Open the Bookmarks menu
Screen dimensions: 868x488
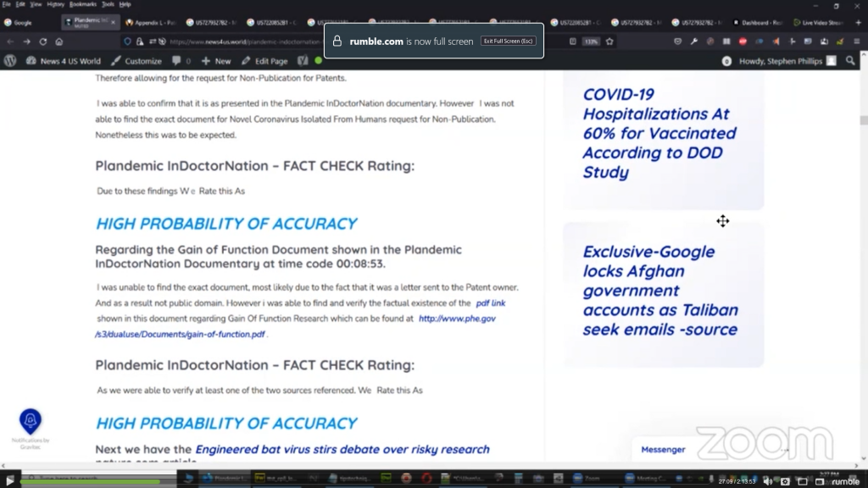pyautogui.click(x=82, y=4)
